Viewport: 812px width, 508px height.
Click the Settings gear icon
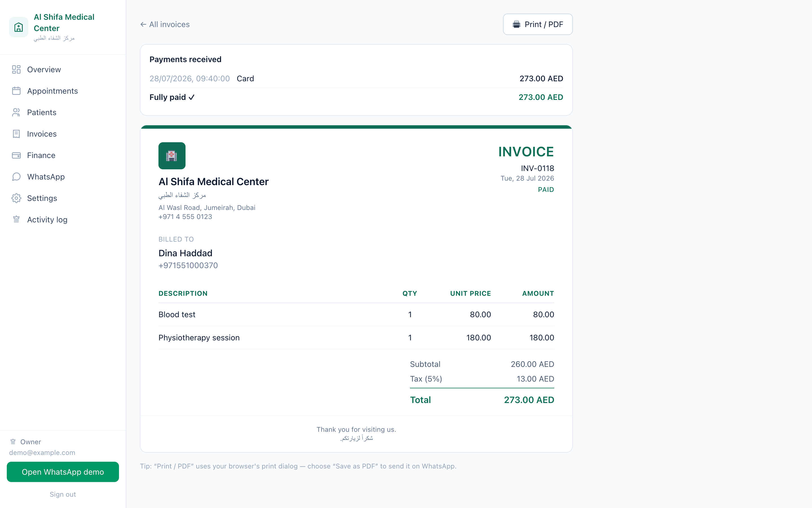click(16, 198)
